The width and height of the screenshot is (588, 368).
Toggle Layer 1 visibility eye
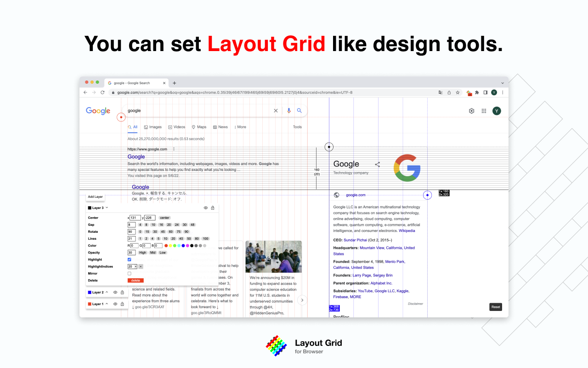[x=115, y=304]
